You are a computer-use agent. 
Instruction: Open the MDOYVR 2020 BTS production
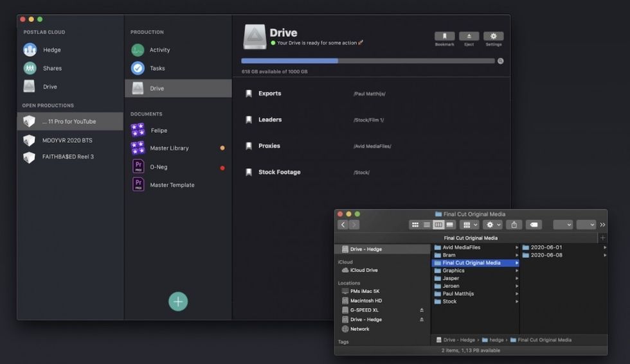(67, 141)
